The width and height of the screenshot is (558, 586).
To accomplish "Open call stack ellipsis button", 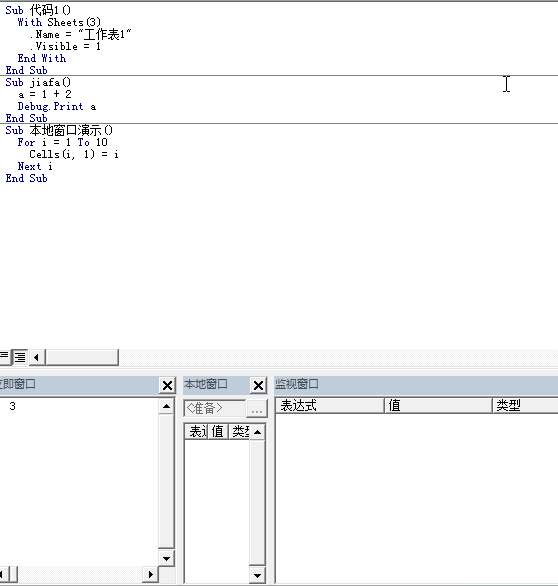I will pos(257,408).
